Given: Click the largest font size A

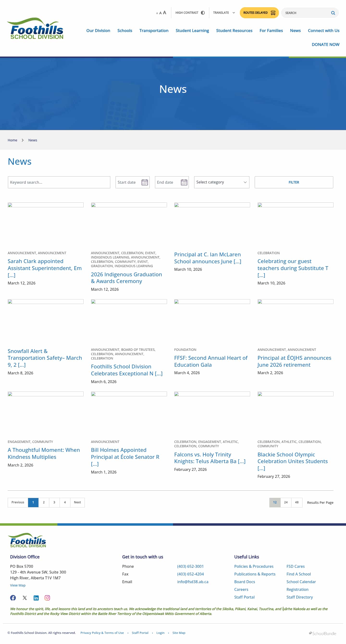Looking at the screenshot, I should pyautogui.click(x=165, y=13).
